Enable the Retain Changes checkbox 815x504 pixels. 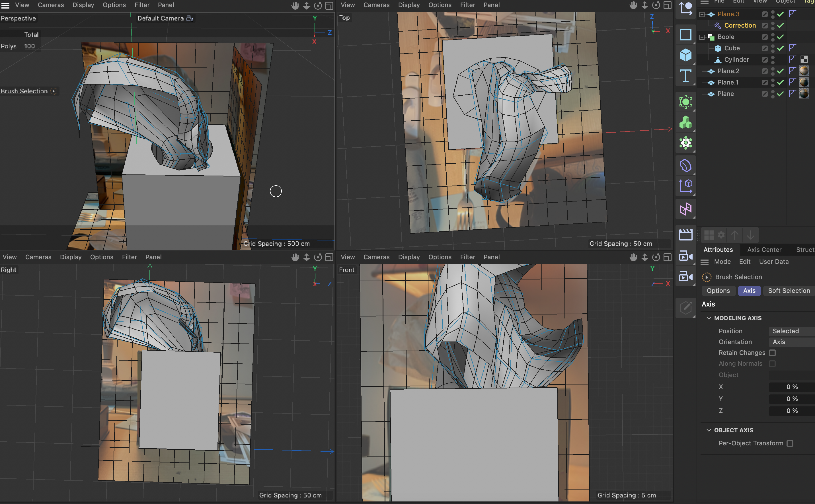click(x=773, y=353)
